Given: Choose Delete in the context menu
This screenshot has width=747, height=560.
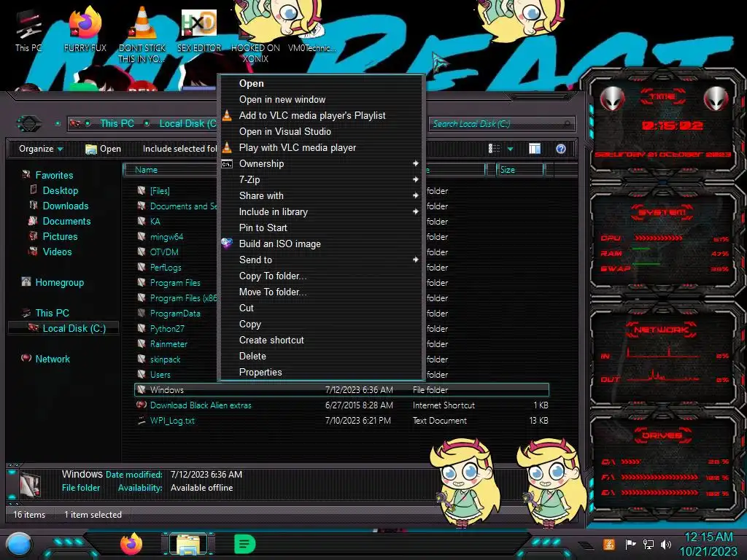Looking at the screenshot, I should pos(321,356).
